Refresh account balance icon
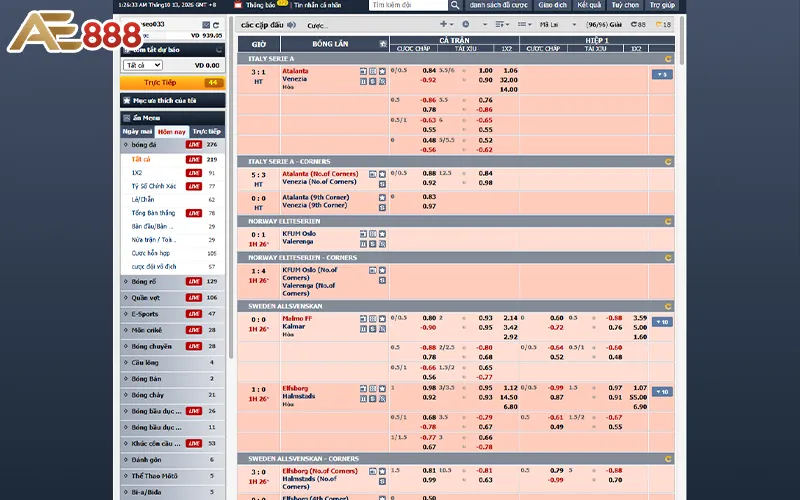The image size is (800, 500). point(216,24)
